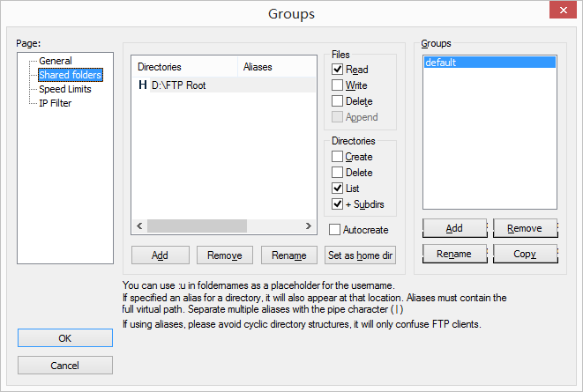Select the D:\FTP Root directory entry

point(178,85)
